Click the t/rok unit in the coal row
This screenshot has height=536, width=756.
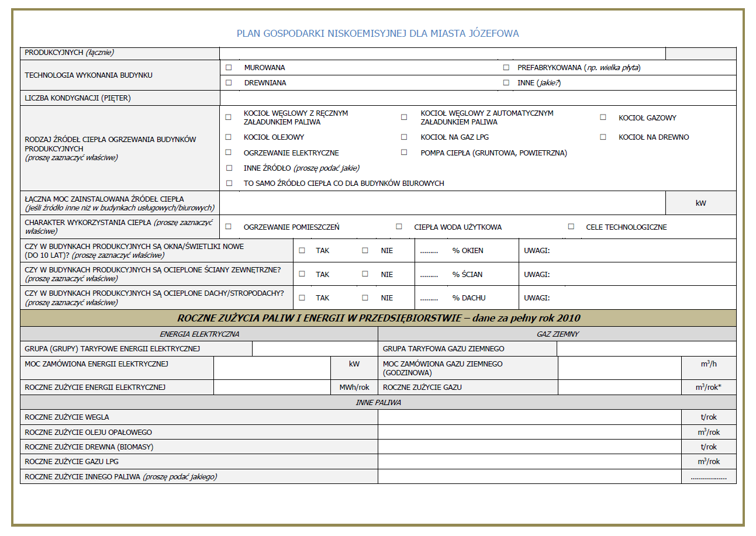[709, 417]
